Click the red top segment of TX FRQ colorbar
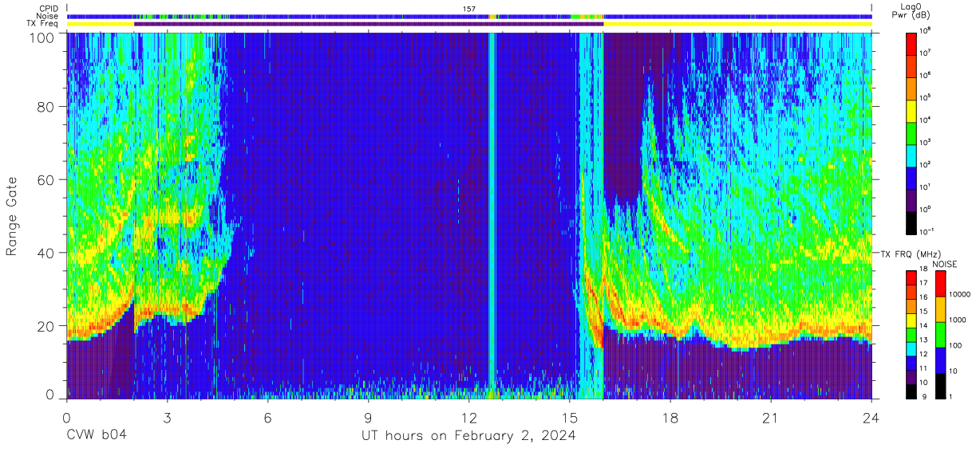980x452 pixels. [x=911, y=276]
